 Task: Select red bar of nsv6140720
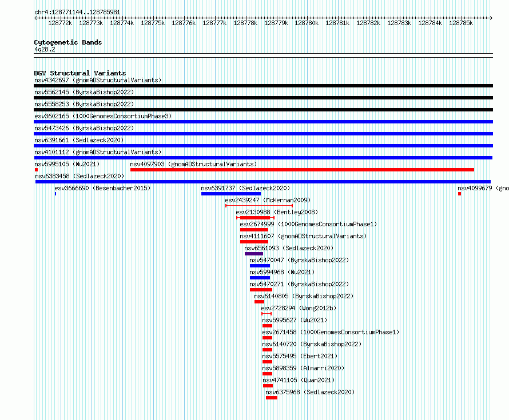[268, 350]
